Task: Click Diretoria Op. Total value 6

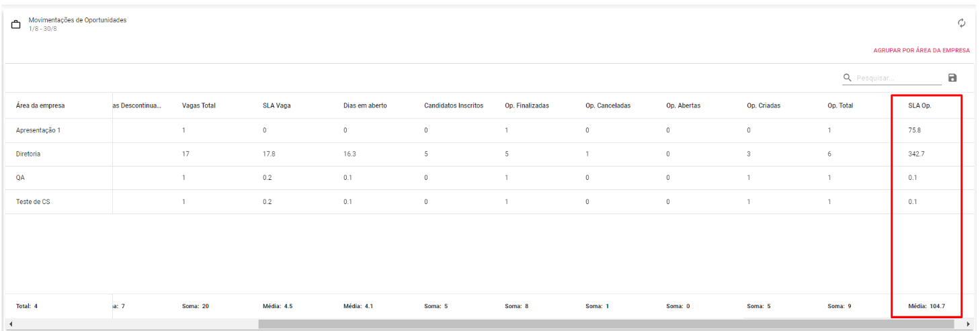Action: (x=829, y=154)
